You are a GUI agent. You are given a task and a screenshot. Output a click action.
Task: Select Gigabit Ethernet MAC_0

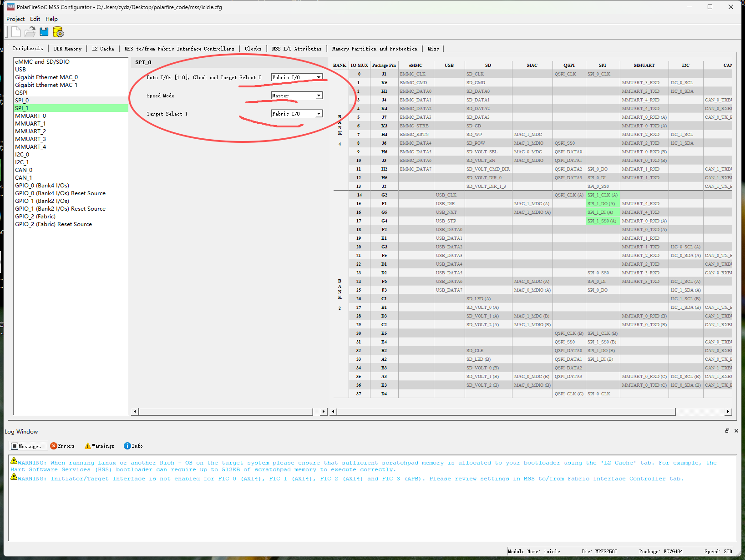click(x=71, y=77)
